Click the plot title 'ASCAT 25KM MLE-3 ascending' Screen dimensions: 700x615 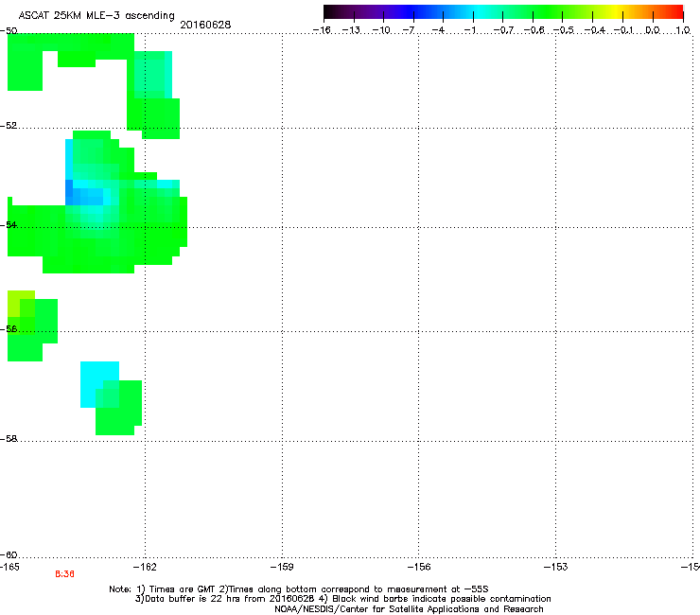tap(96, 16)
